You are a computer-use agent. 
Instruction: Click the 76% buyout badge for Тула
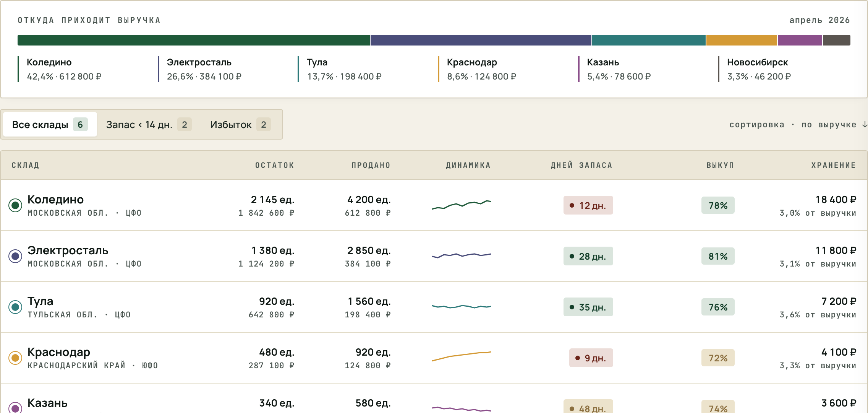click(718, 307)
